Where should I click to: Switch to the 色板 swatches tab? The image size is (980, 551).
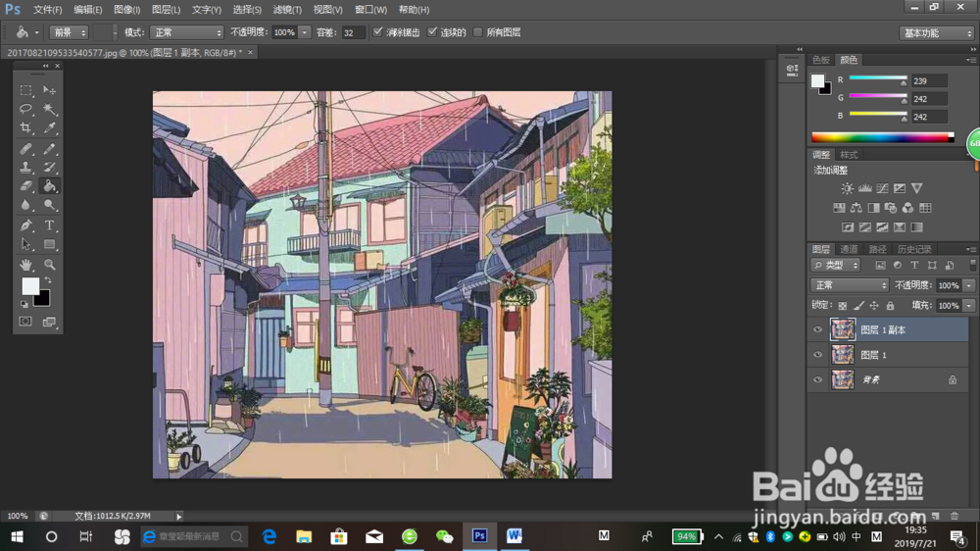820,60
